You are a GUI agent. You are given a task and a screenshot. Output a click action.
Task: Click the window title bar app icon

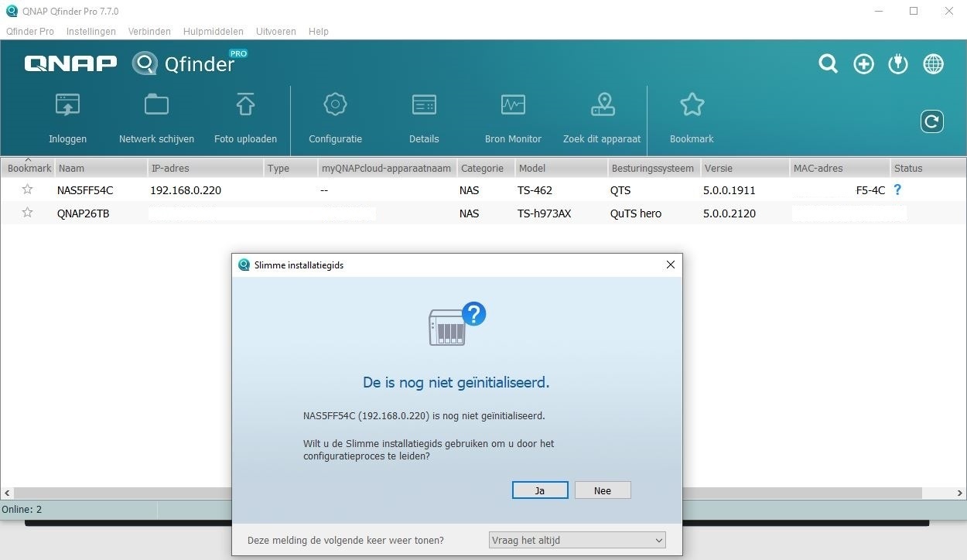(12, 11)
